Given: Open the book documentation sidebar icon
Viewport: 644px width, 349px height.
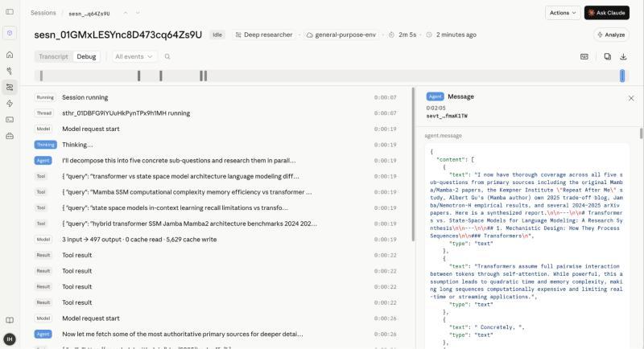Looking at the screenshot, I should tap(10, 320).
